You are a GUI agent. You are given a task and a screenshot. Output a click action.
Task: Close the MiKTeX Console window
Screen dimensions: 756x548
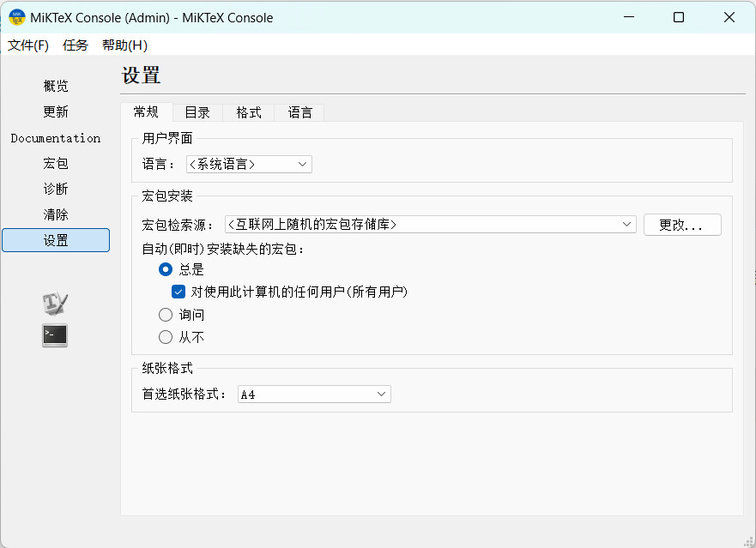(729, 17)
